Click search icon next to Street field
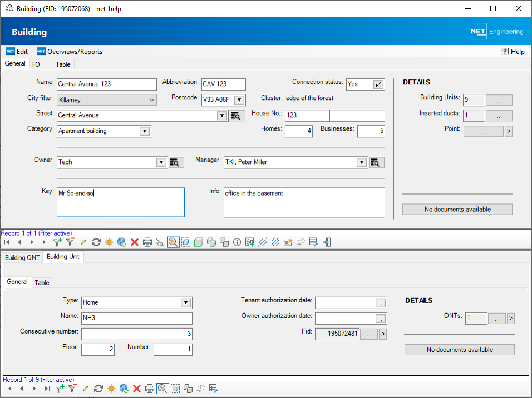Viewport: 532px width, 398px height. pyautogui.click(x=237, y=116)
